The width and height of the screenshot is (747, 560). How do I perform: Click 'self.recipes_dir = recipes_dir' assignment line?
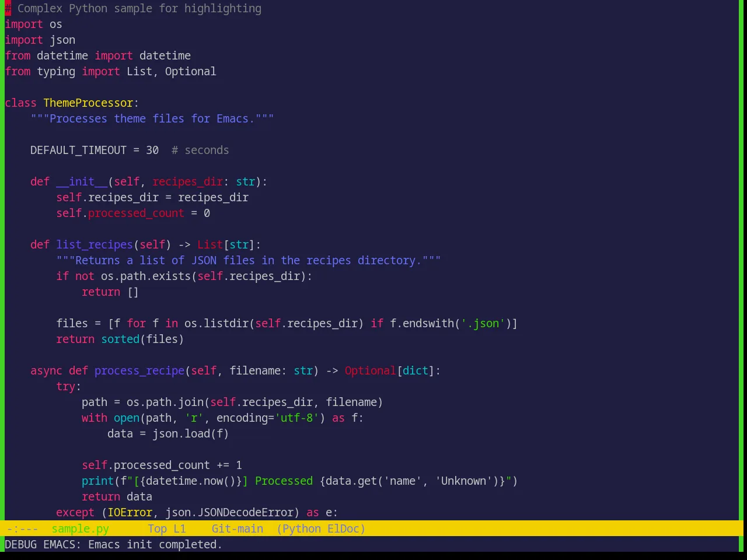(x=152, y=197)
